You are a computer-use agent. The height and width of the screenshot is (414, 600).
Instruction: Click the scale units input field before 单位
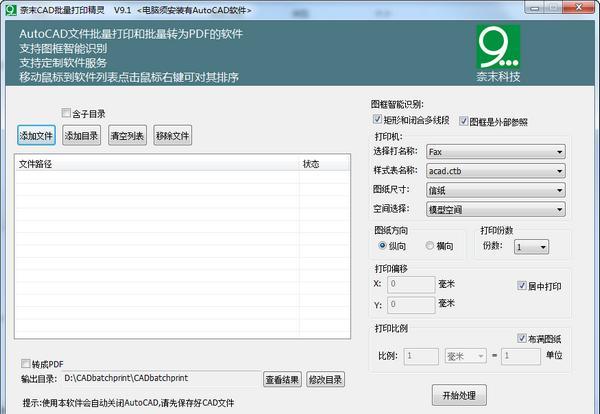pos(521,356)
